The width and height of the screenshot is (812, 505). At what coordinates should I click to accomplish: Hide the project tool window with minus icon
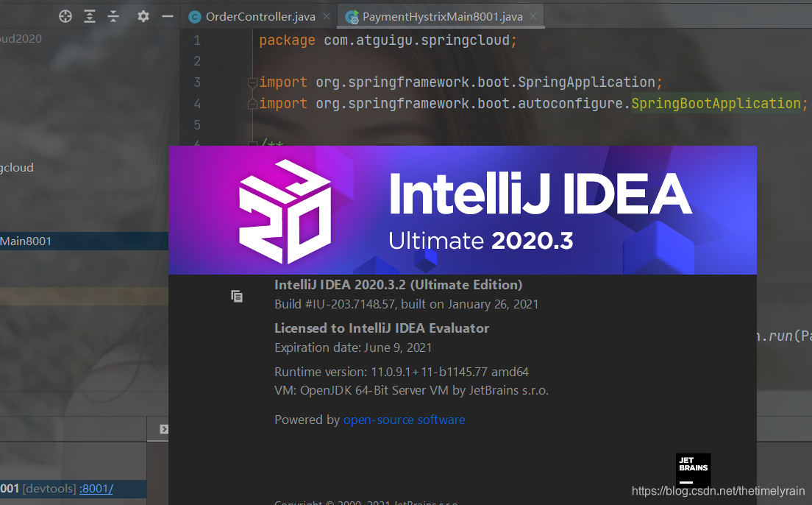[167, 17]
